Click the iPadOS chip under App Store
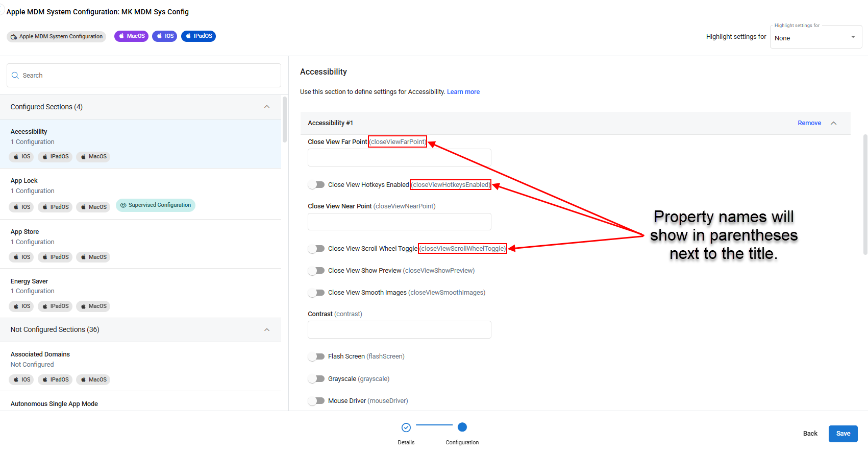The width and height of the screenshot is (868, 453). click(x=55, y=257)
